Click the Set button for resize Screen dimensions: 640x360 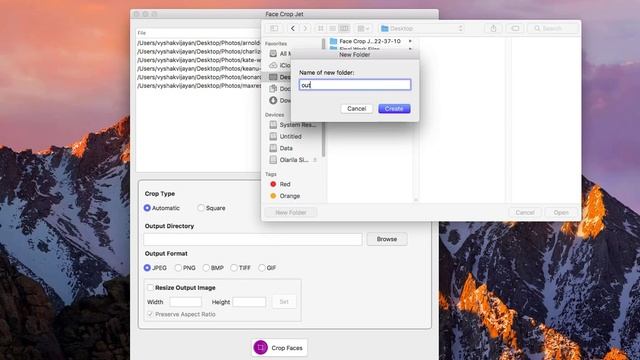click(284, 302)
